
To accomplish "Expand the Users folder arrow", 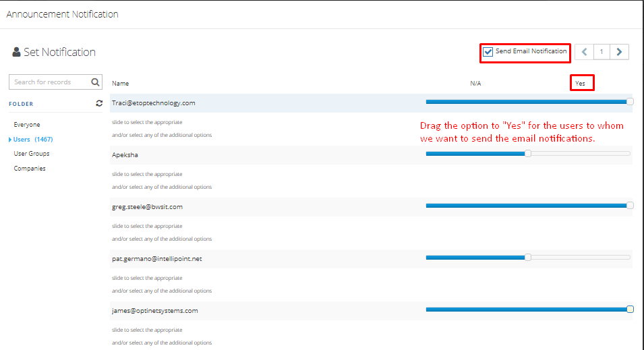I will (x=10, y=140).
